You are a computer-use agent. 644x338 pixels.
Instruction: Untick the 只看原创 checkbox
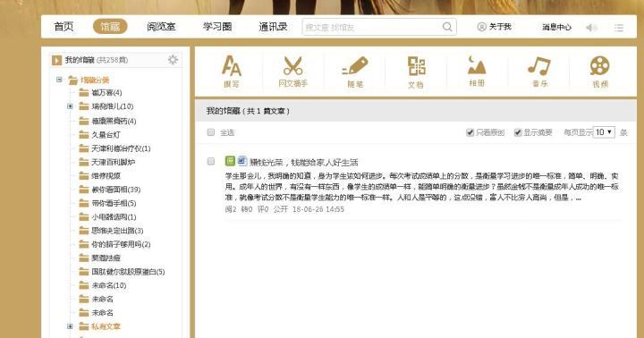pyautogui.click(x=470, y=132)
